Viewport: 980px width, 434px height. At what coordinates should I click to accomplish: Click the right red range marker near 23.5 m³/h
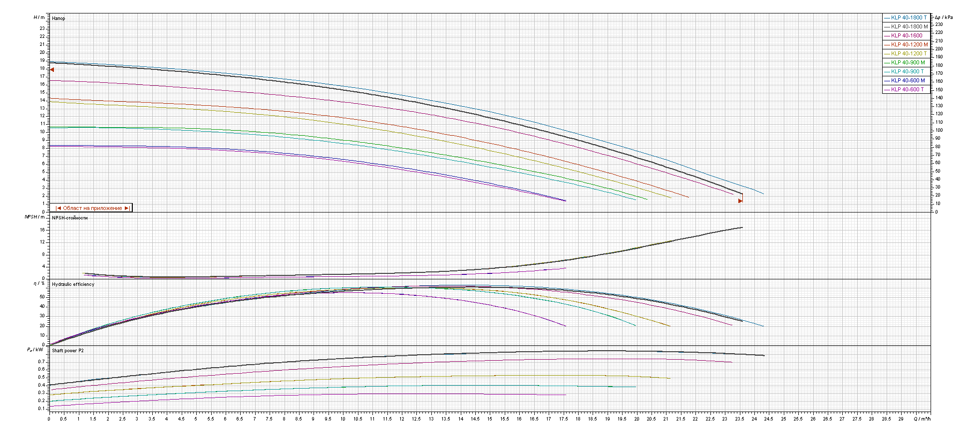click(x=740, y=201)
